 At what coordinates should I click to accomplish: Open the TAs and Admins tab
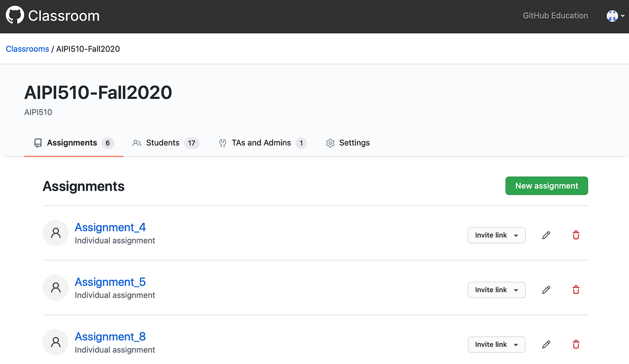tap(261, 142)
